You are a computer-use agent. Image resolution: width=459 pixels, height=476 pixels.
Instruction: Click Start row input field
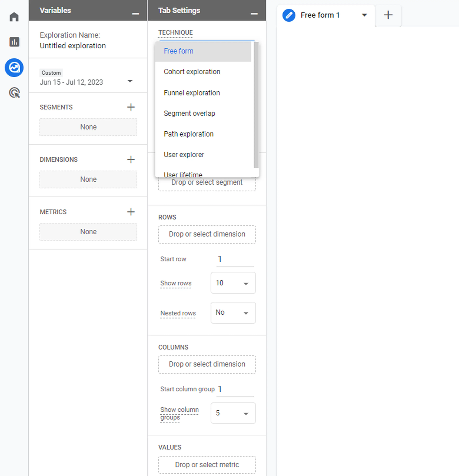(235, 259)
